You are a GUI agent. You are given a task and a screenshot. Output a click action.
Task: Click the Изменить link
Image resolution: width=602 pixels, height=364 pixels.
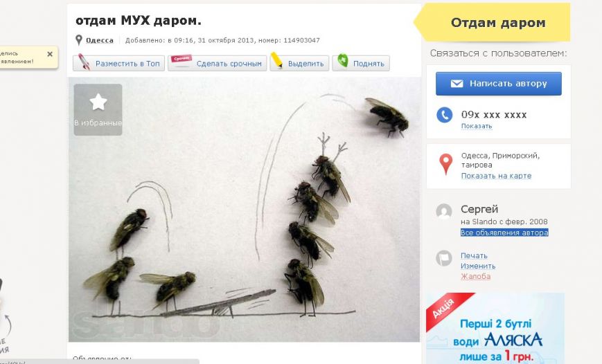click(x=478, y=266)
